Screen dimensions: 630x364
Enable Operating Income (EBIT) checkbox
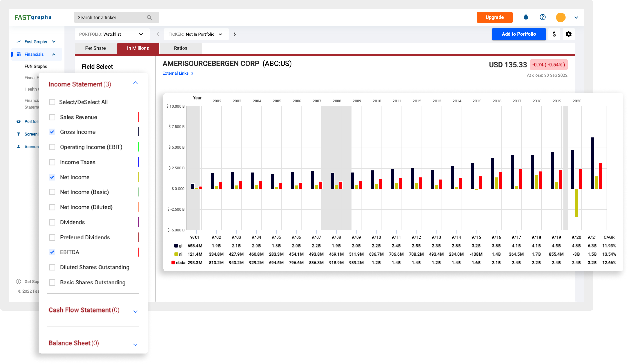tap(52, 147)
